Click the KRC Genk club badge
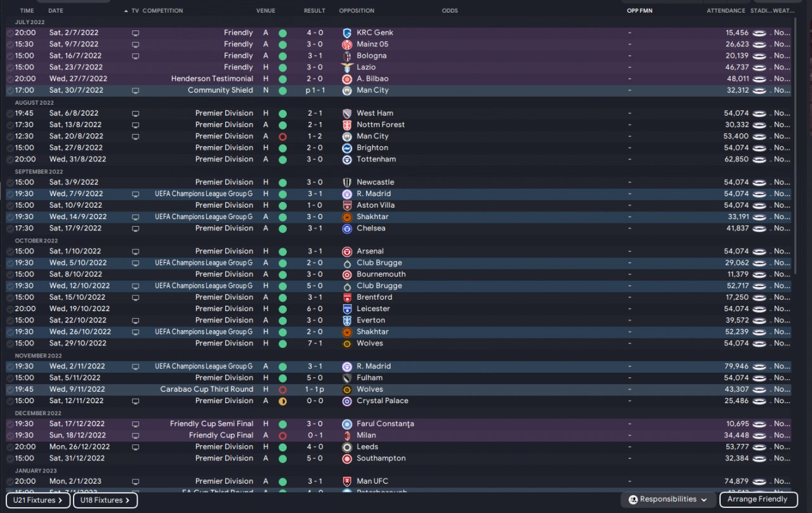 click(346, 33)
